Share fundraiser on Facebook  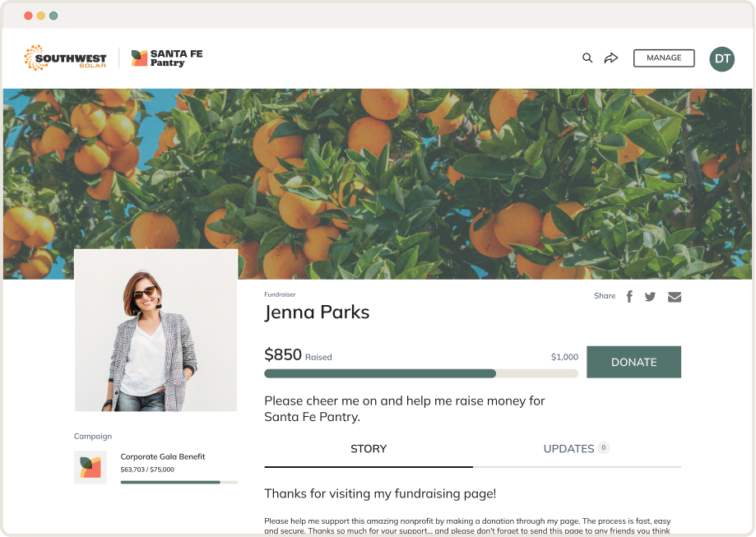[629, 296]
